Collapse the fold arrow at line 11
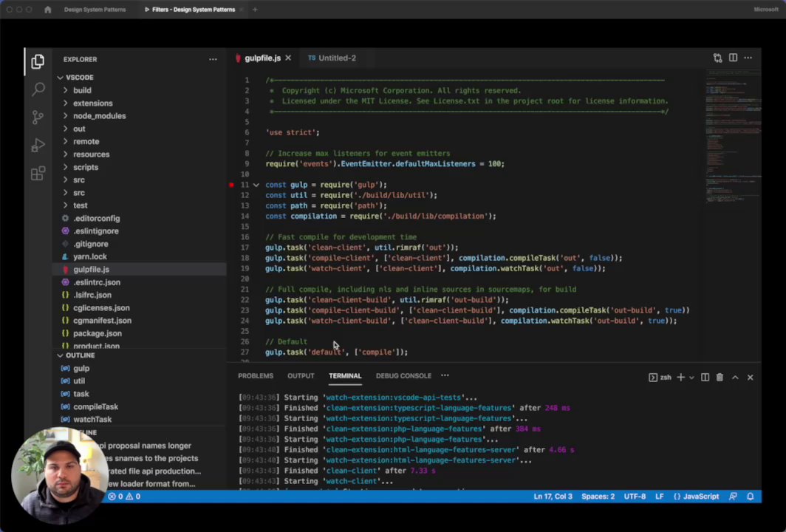 pyautogui.click(x=256, y=185)
